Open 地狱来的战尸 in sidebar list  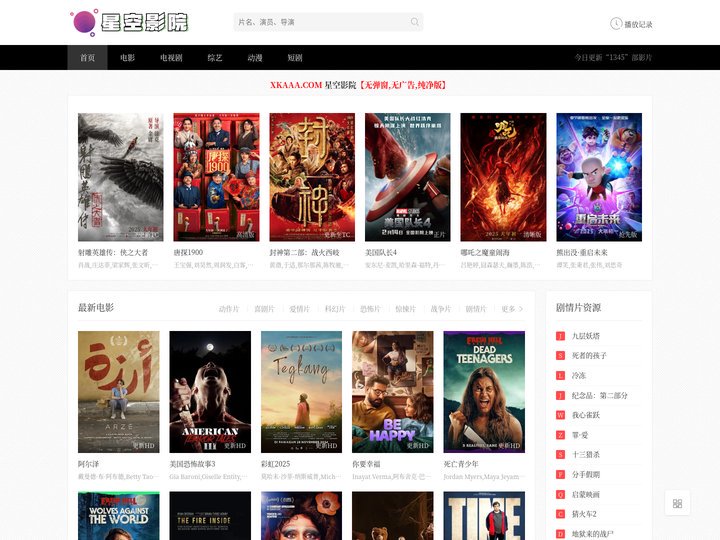click(x=592, y=534)
